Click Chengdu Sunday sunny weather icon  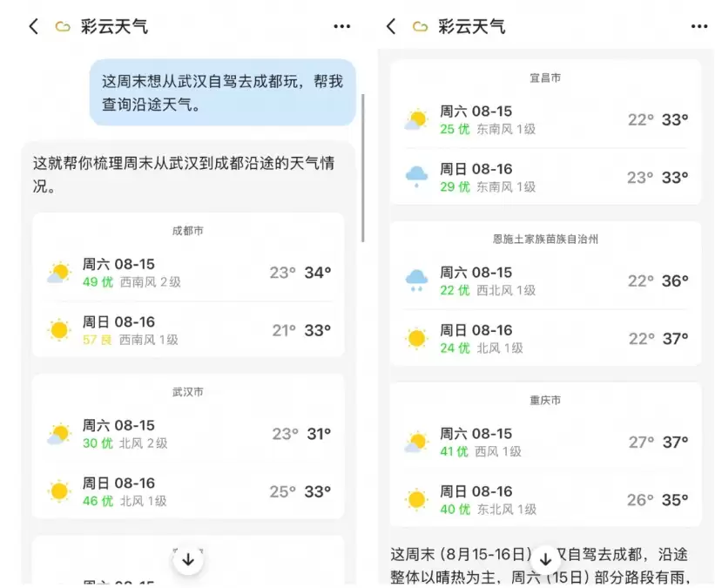tap(59, 330)
